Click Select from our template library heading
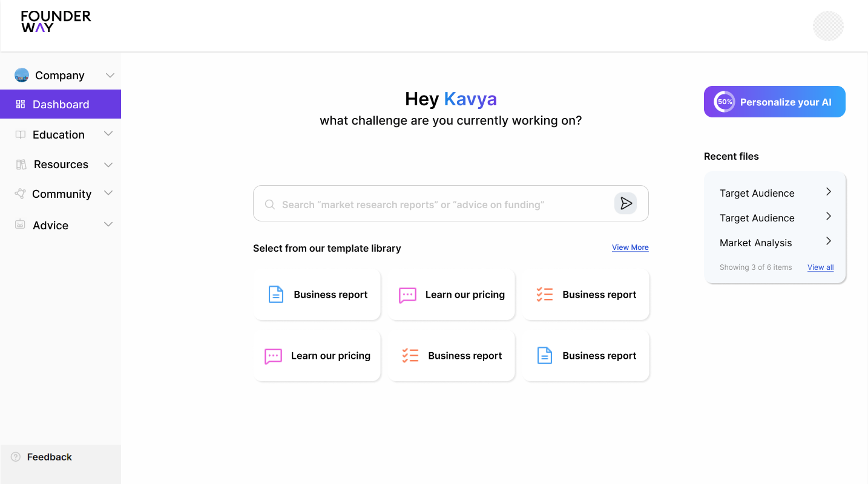This screenshot has width=868, height=484. coord(327,248)
